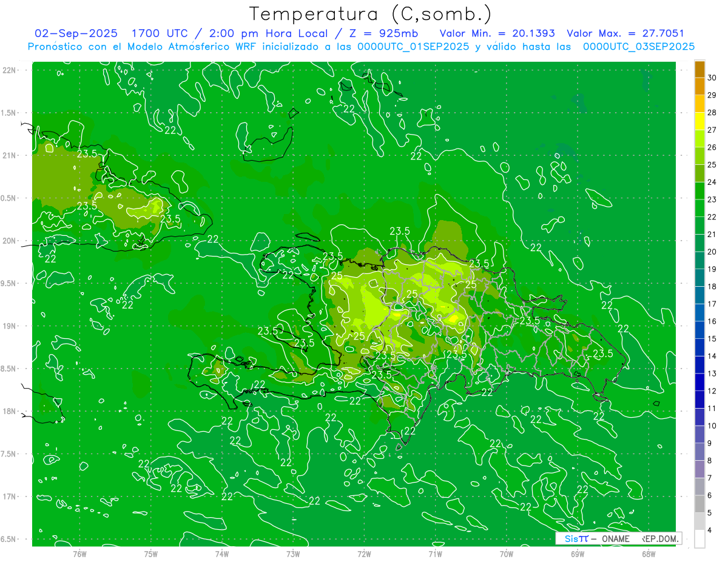
Task: Click legend value 18
Action: tap(712, 286)
